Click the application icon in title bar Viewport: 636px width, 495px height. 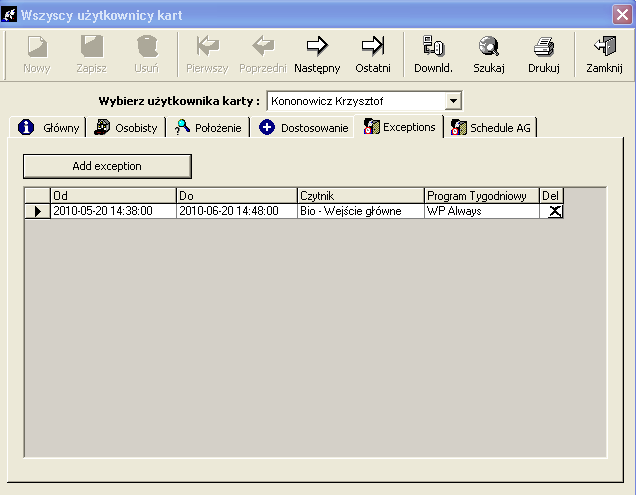click(x=9, y=15)
